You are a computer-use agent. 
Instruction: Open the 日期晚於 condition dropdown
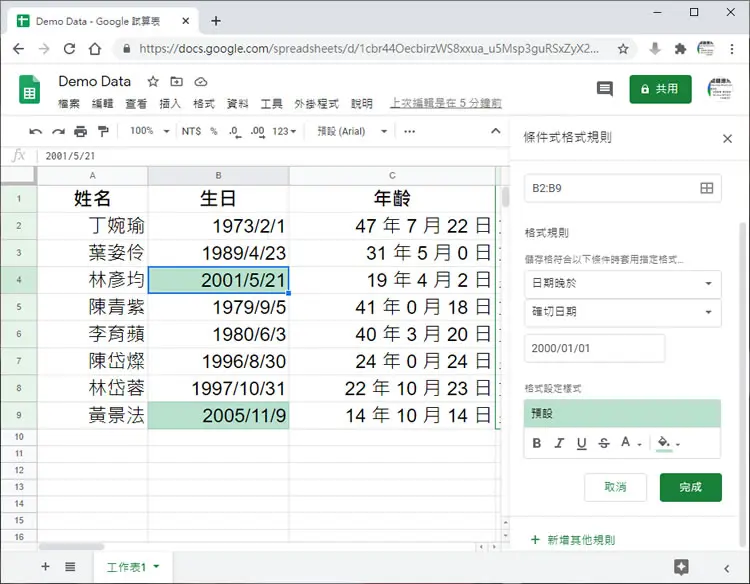point(623,283)
